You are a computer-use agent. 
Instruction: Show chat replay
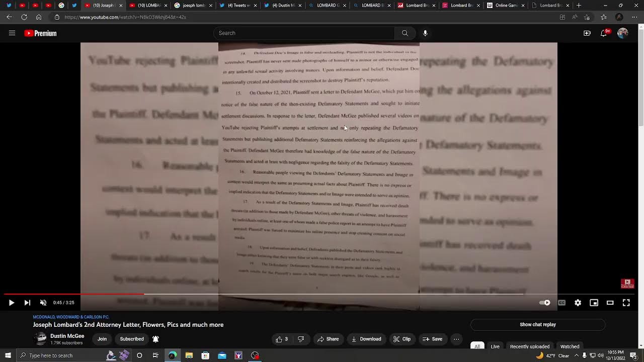coord(538,325)
